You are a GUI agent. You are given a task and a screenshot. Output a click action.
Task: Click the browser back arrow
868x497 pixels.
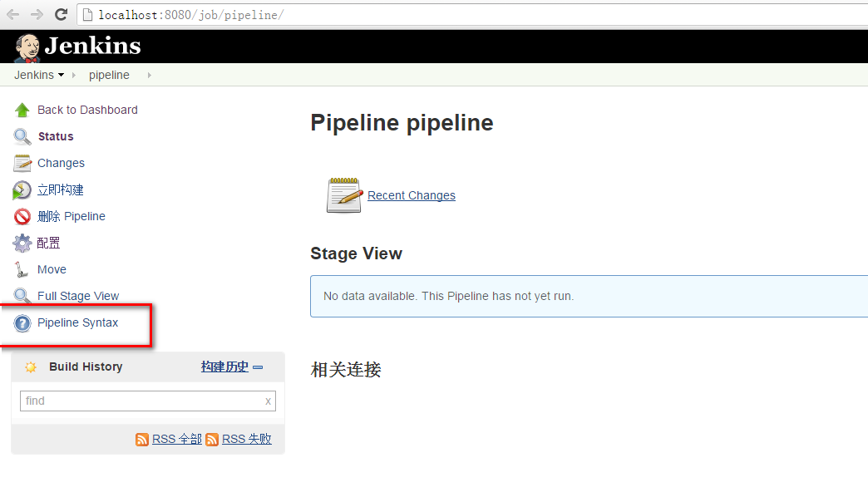tap(12, 15)
